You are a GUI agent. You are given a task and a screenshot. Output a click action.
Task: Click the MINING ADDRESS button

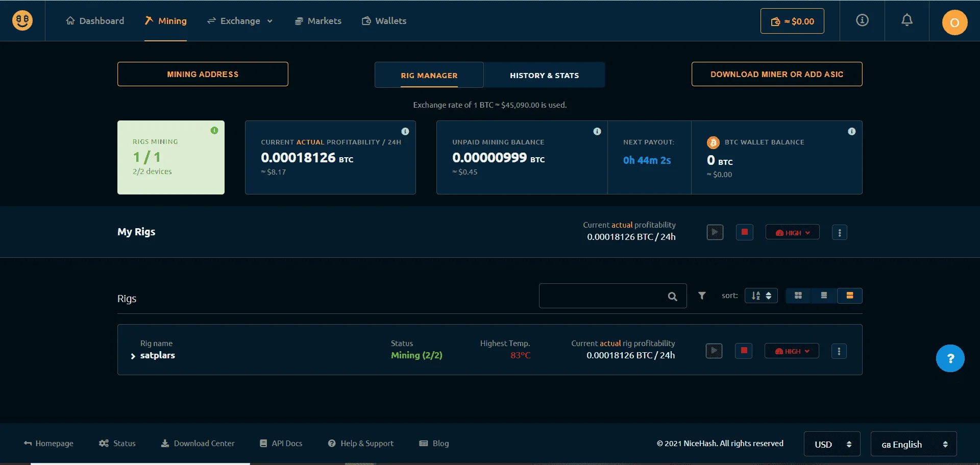click(x=203, y=74)
